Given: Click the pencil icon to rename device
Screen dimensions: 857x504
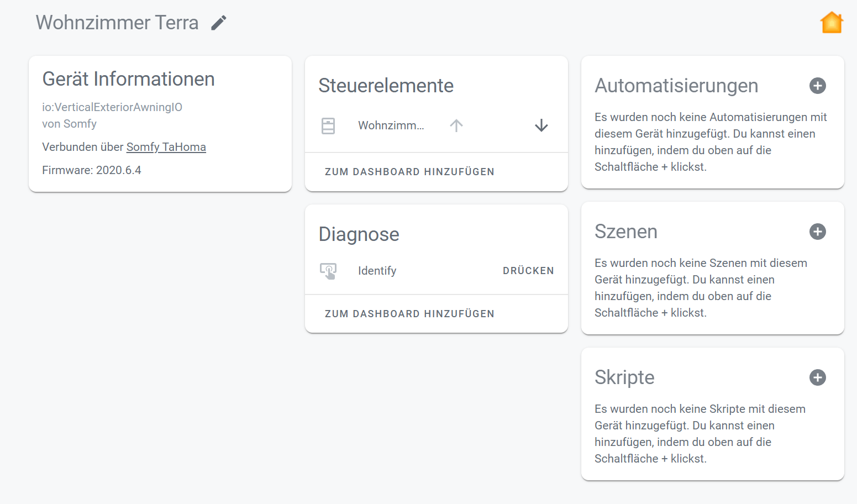Looking at the screenshot, I should (x=219, y=23).
